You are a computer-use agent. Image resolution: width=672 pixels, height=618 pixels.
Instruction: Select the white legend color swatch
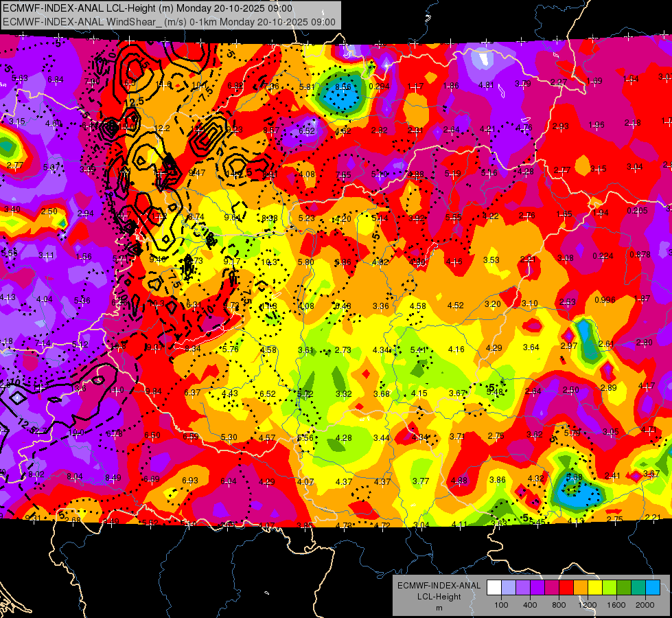(494, 587)
